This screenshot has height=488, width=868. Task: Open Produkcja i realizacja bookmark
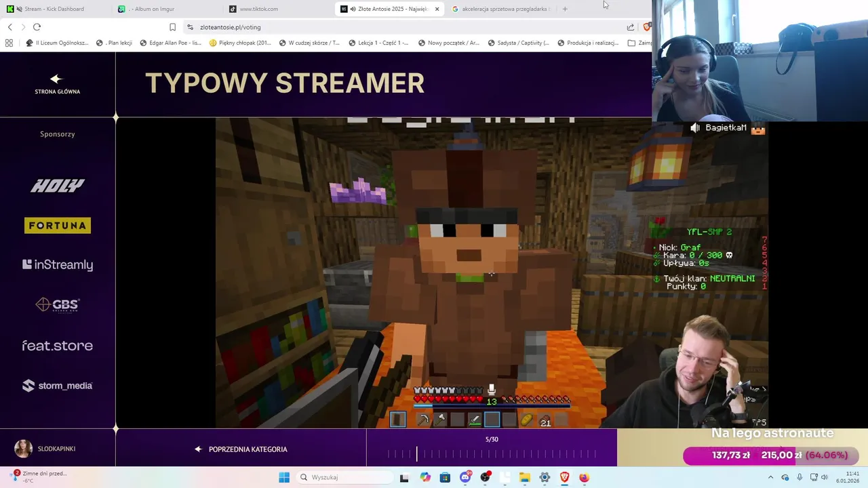point(588,43)
